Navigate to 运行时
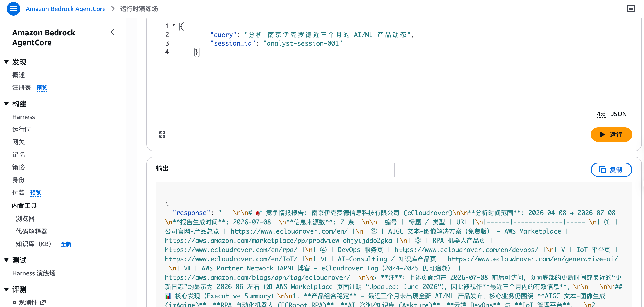This screenshot has height=307, width=644. coord(21,129)
